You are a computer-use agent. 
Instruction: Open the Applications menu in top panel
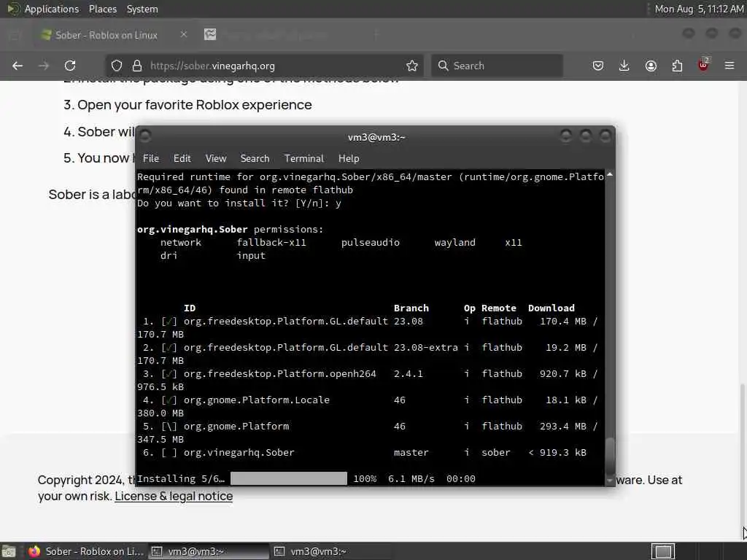(52, 9)
